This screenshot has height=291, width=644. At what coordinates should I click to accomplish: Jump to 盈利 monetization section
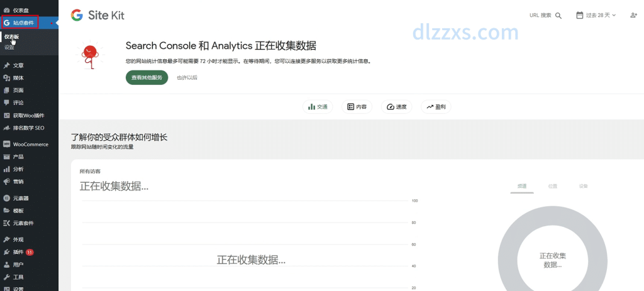coord(436,107)
